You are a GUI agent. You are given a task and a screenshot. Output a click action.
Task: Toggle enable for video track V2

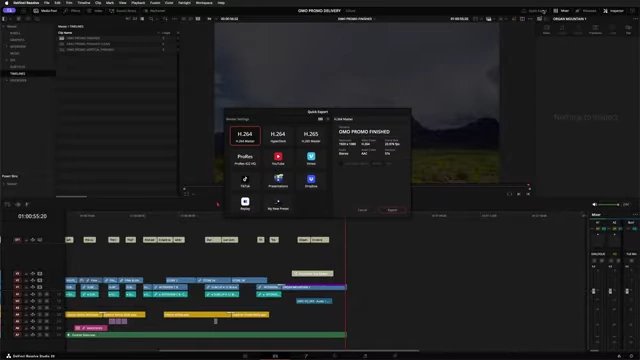[x=40, y=280]
